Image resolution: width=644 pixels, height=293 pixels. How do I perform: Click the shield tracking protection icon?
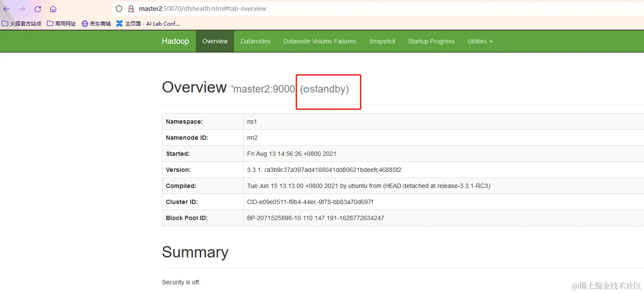pyautogui.click(x=119, y=9)
